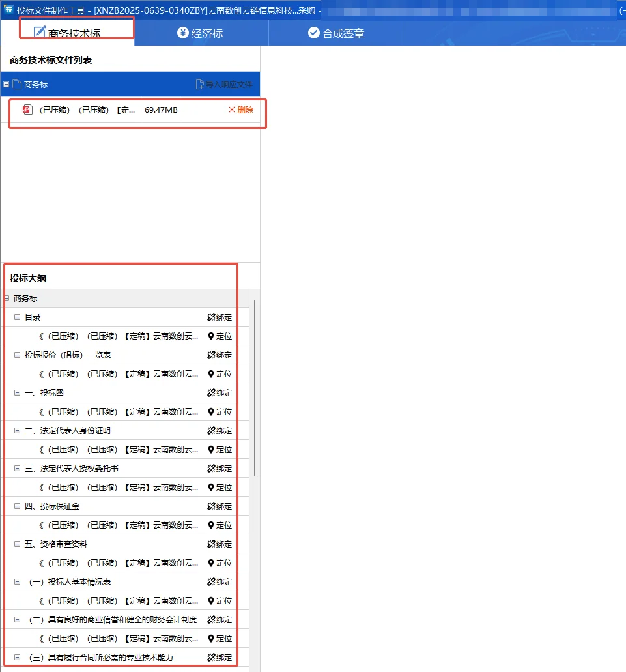
Task: Click 绑定 for 一、投标函
Action: pos(220,392)
